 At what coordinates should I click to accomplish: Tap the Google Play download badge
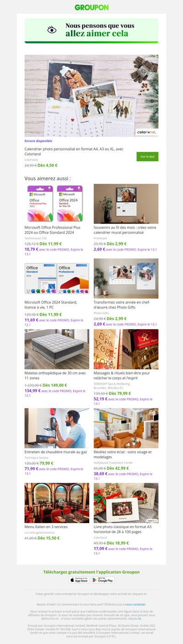(103, 580)
